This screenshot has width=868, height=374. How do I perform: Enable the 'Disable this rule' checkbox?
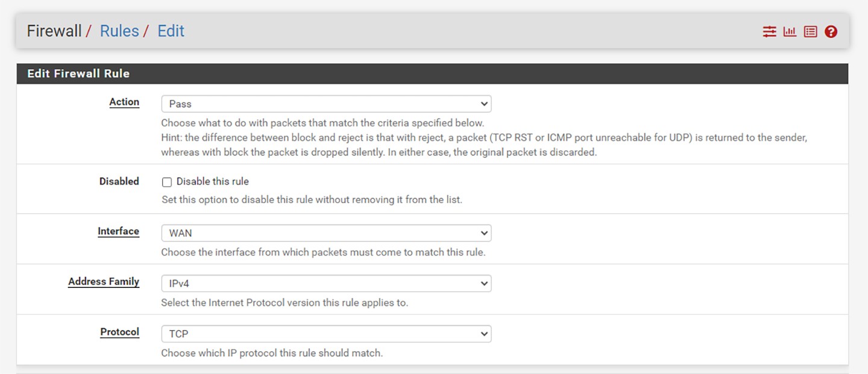(167, 182)
